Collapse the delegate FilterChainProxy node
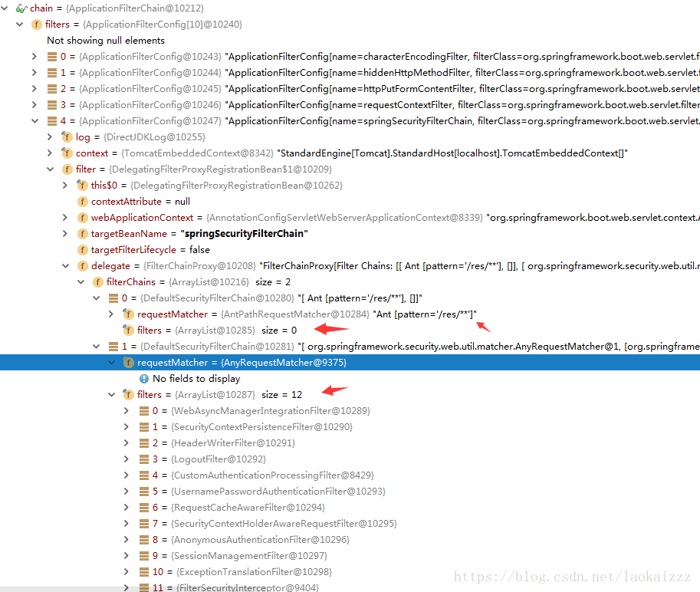The width and height of the screenshot is (700, 592). point(66,265)
